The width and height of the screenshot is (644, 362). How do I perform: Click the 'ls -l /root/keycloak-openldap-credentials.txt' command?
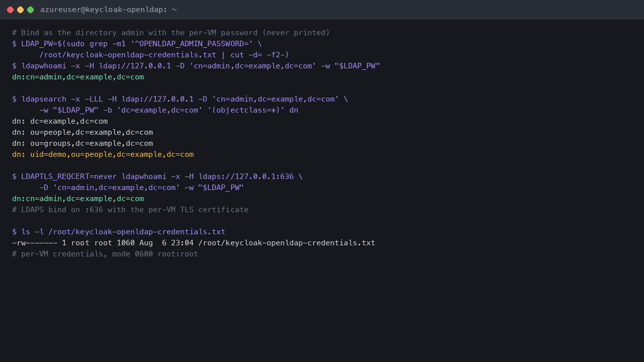click(x=119, y=232)
